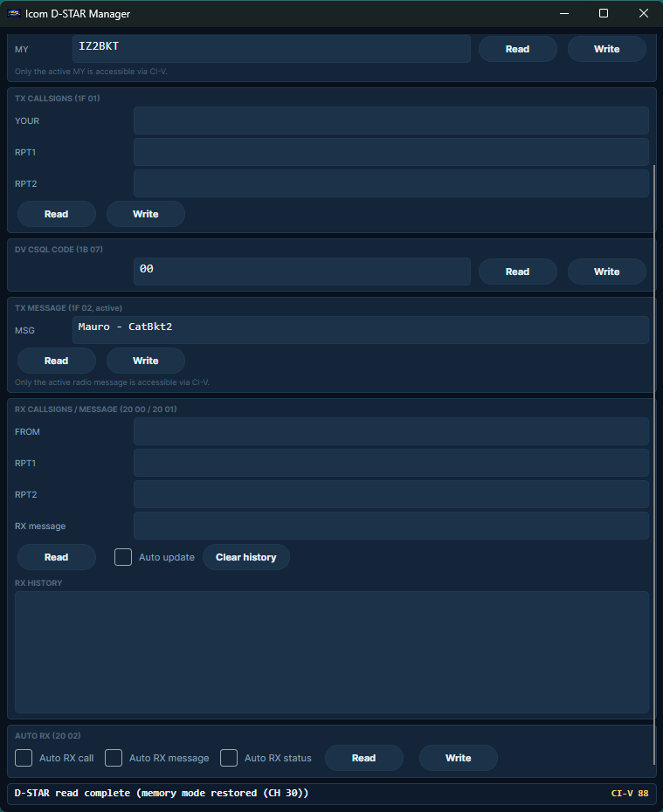Write the TX message to radio
This screenshot has height=812, width=663.
(x=146, y=361)
